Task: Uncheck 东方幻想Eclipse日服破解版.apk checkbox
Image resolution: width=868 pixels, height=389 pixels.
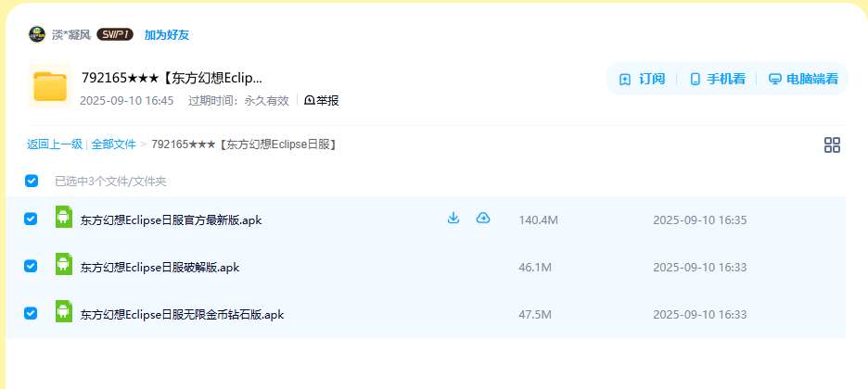Action: (x=31, y=267)
